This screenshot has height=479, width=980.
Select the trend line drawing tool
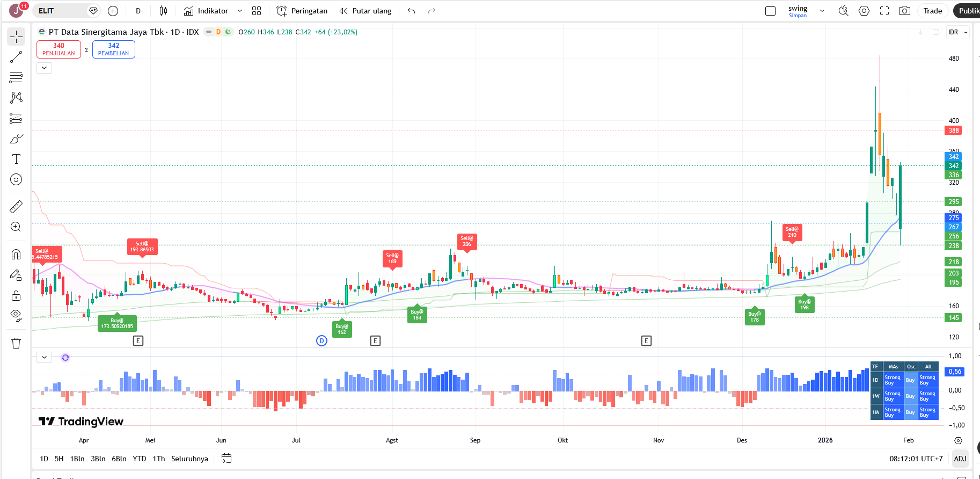pyautogui.click(x=16, y=57)
